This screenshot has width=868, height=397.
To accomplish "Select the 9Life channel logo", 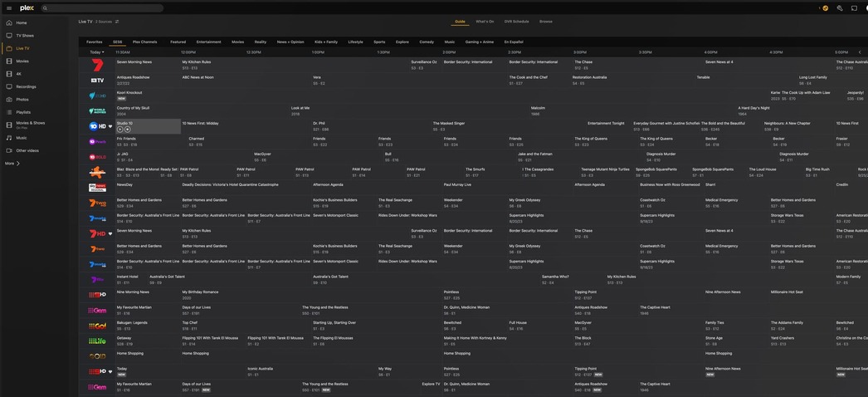I will click(97, 341).
